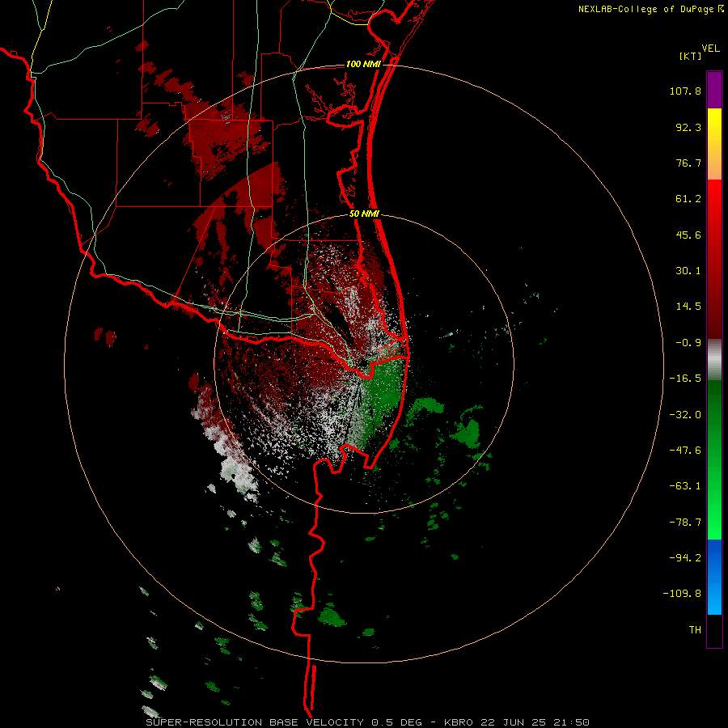The image size is (728, 728).
Task: Click the 76.7 legend value
Action: (x=688, y=163)
